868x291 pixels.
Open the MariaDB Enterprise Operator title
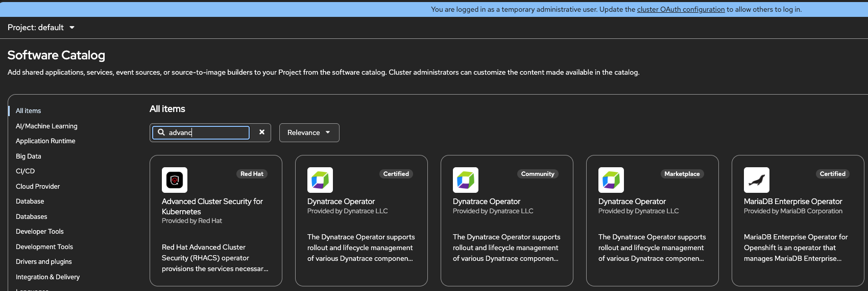(x=793, y=202)
